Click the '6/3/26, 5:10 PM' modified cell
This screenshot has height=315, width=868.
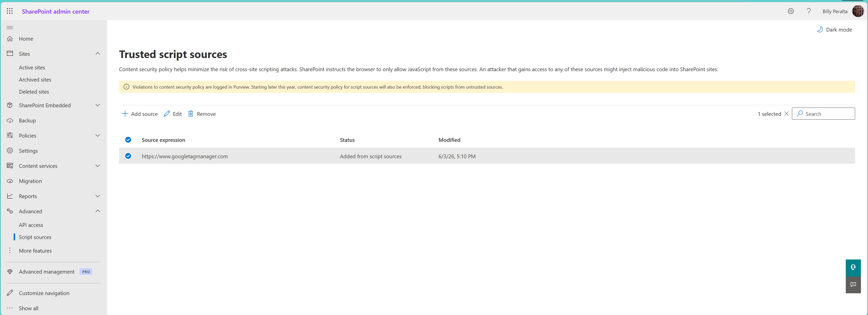point(457,156)
